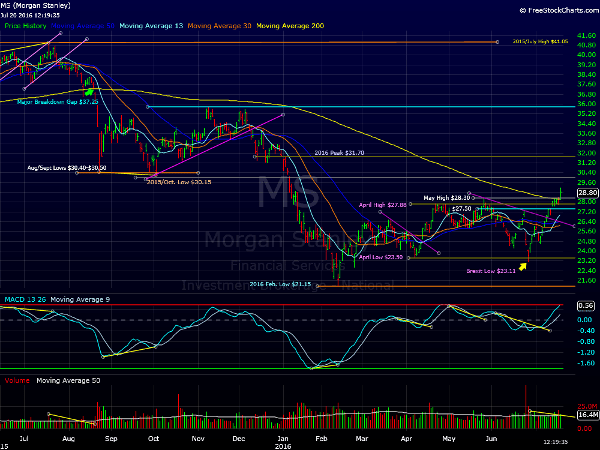Image resolution: width=600 pixels, height=450 pixels.
Task: Click the Jan month label on time axis
Action: click(282, 439)
